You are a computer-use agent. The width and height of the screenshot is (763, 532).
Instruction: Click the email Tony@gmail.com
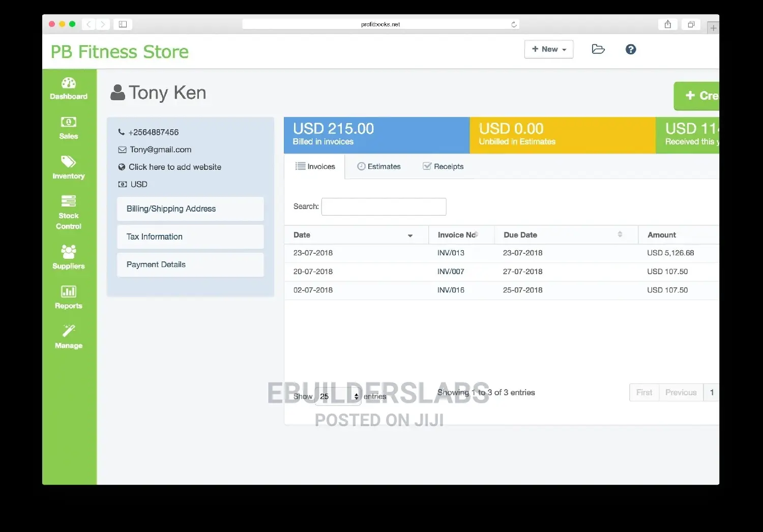160,150
